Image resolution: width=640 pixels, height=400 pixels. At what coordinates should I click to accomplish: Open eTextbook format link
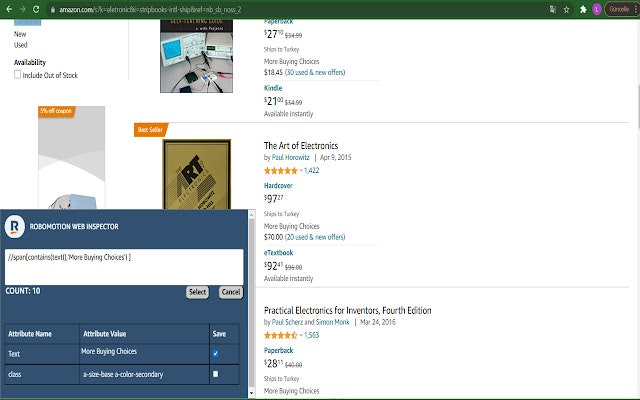[x=278, y=253]
